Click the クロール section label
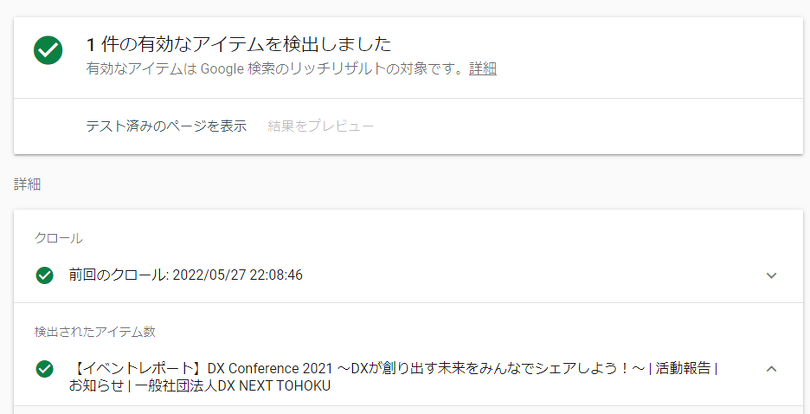 (x=58, y=238)
